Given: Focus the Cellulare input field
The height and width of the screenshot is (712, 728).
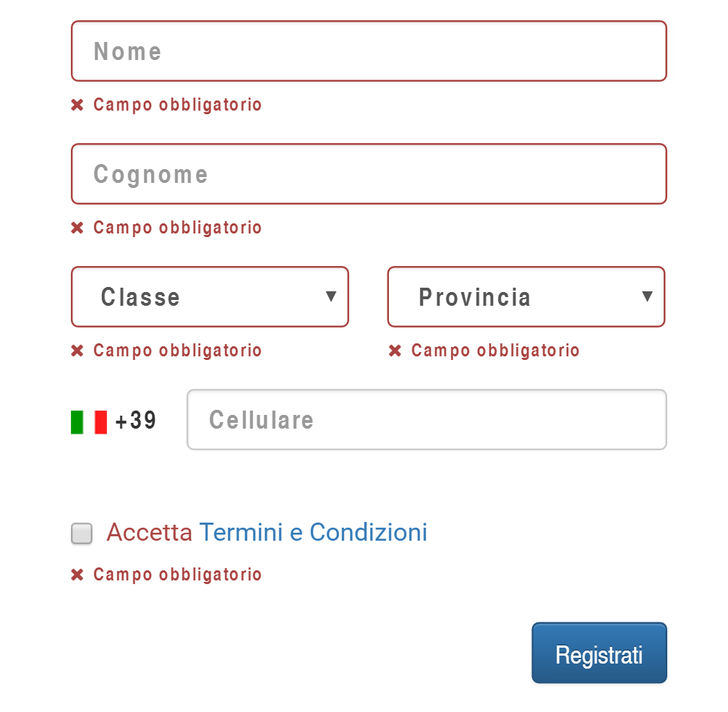Looking at the screenshot, I should point(427,419).
